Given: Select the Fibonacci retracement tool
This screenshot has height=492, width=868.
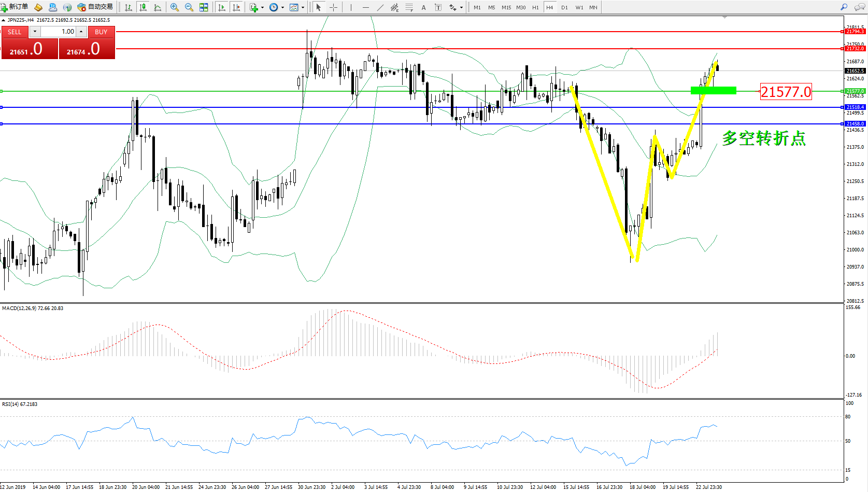Looking at the screenshot, I should [409, 7].
